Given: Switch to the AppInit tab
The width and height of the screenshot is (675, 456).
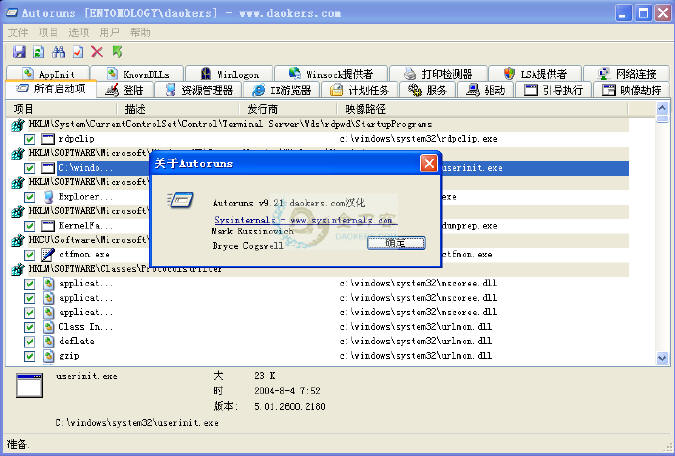Looking at the screenshot, I should (48, 74).
